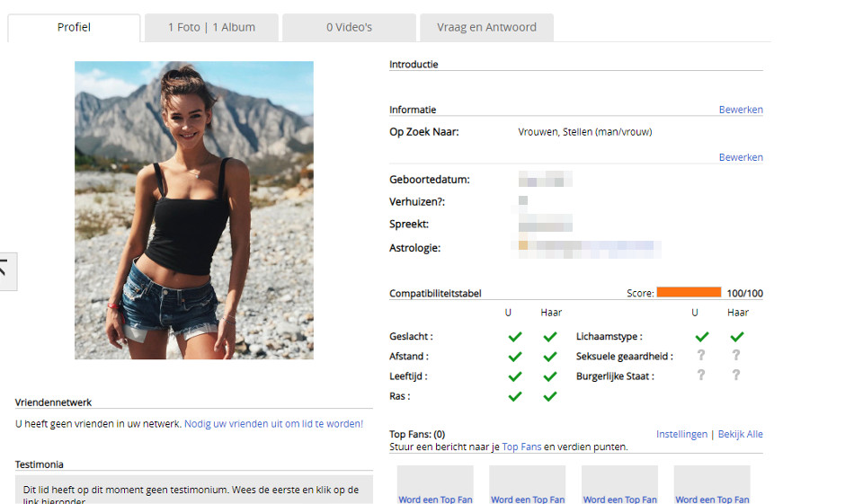
Task: Click Bewerken next to the Informatie heading
Action: point(741,110)
